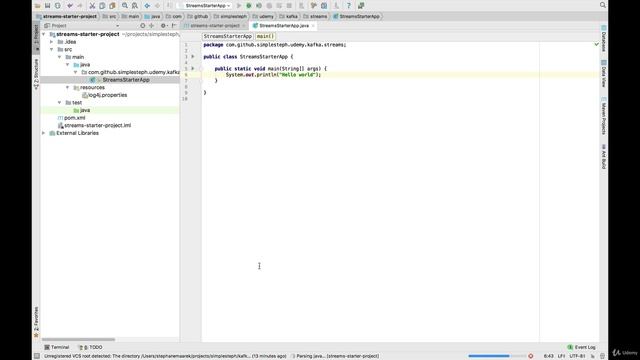640x360 pixels.
Task: Click the Open folder toolbar icon
Action: tap(38, 6)
